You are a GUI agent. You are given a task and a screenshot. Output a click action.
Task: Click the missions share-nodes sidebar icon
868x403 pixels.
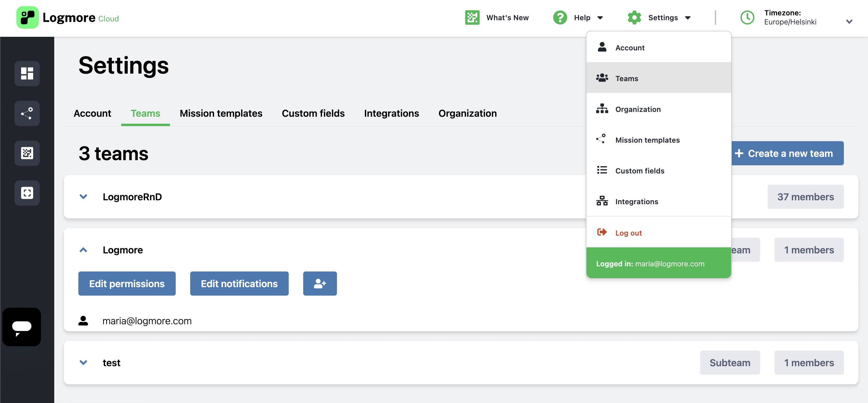click(27, 113)
